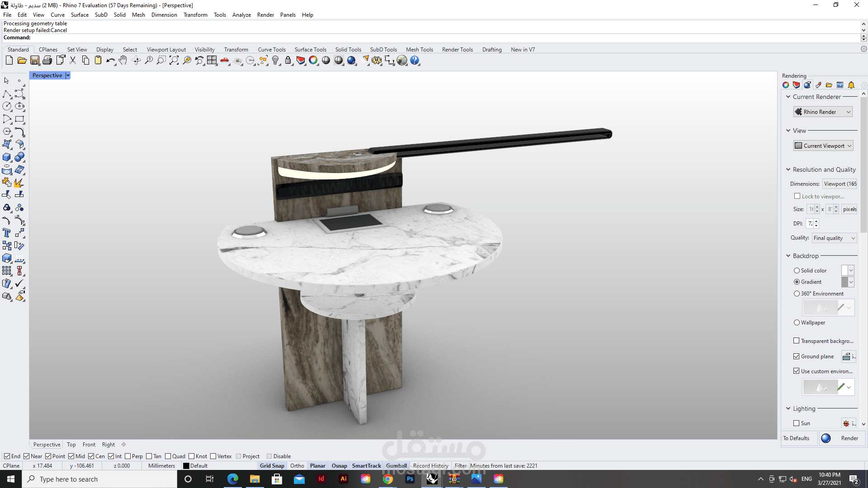Switch to the Render Tools toolbar tab
Screen dimensions: 868x488
[457, 50]
